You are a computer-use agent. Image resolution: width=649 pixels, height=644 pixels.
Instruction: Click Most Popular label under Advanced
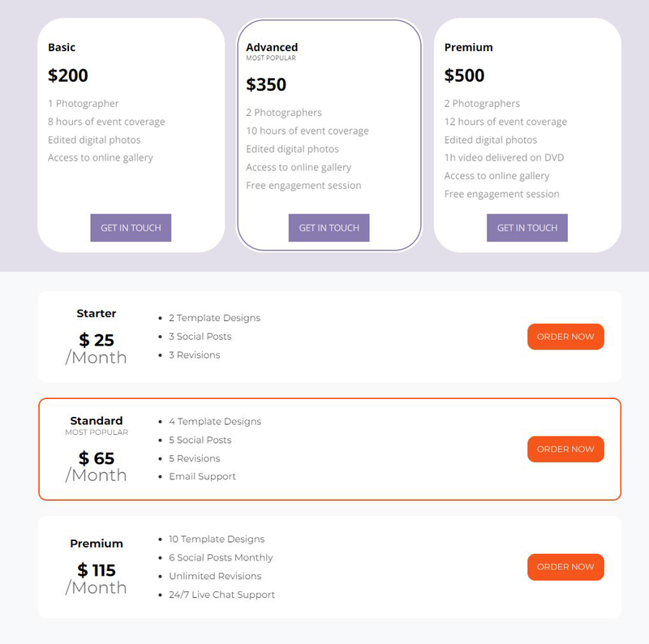tap(271, 58)
